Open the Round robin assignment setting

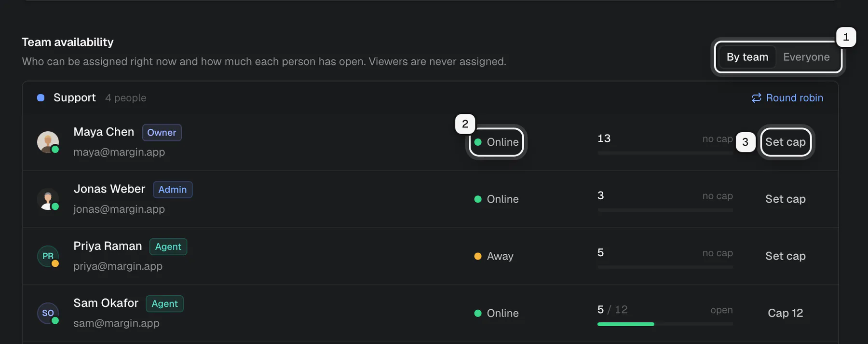tap(787, 98)
